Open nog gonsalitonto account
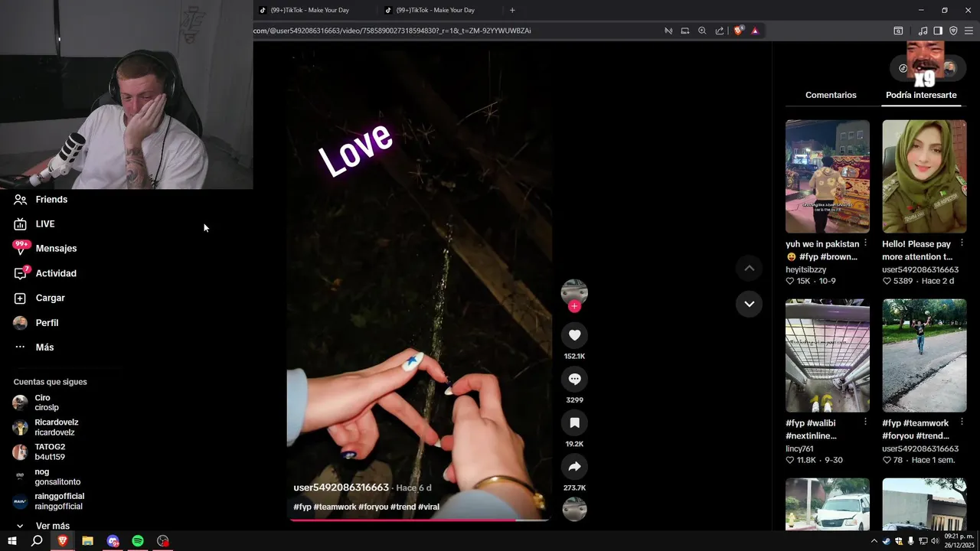The height and width of the screenshot is (551, 980). [46, 477]
